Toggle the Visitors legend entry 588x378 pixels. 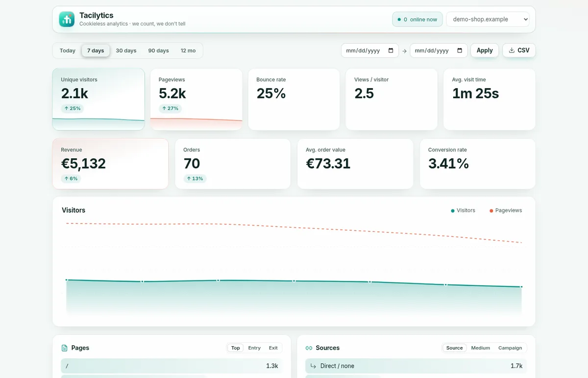[463, 210]
